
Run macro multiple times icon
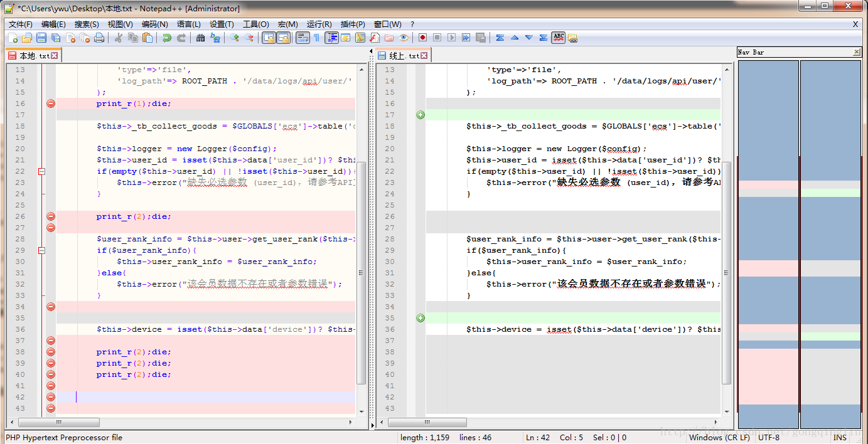[466, 38]
